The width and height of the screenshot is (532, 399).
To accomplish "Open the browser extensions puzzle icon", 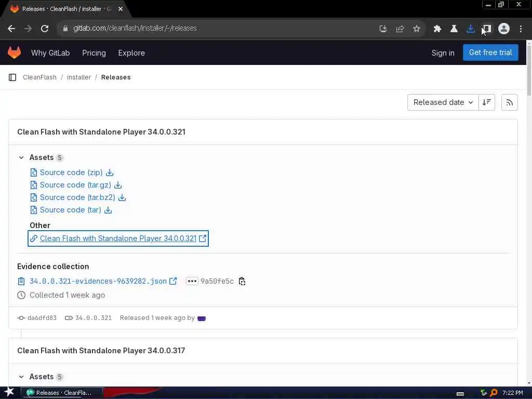I will coord(437,29).
